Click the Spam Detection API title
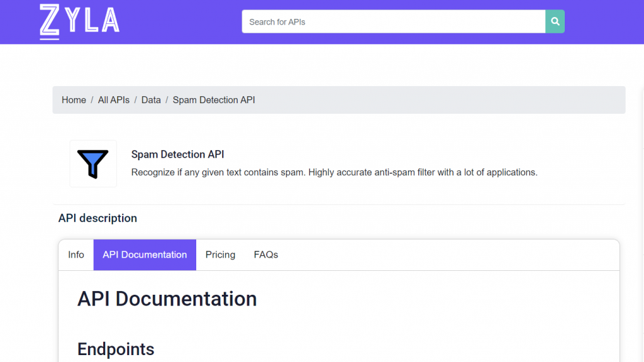Viewport: 644px width, 362px height. pos(177,155)
